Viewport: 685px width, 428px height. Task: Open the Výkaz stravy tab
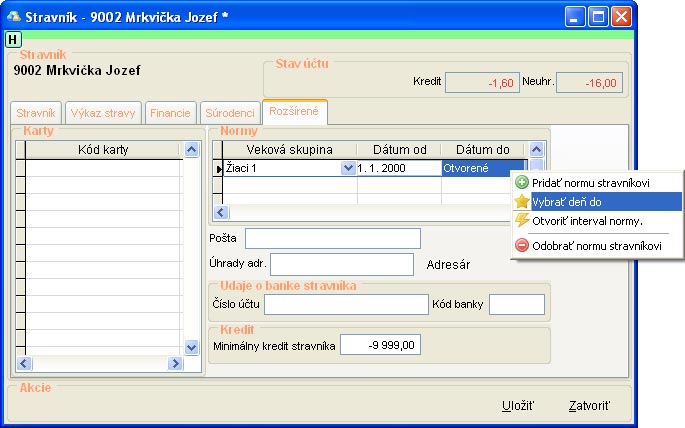tap(103, 113)
